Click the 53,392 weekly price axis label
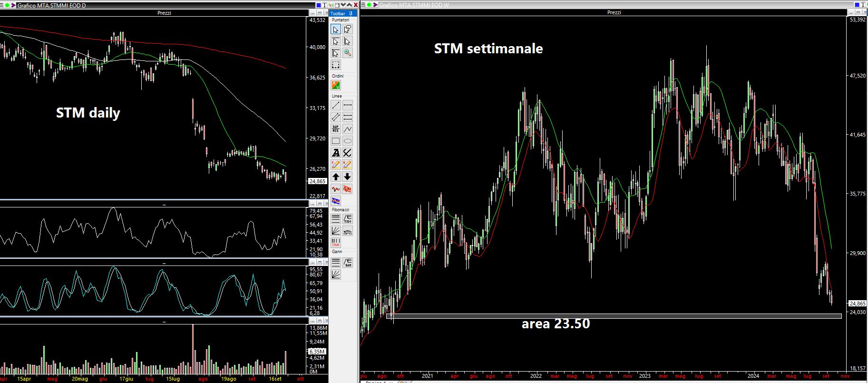 click(x=858, y=20)
